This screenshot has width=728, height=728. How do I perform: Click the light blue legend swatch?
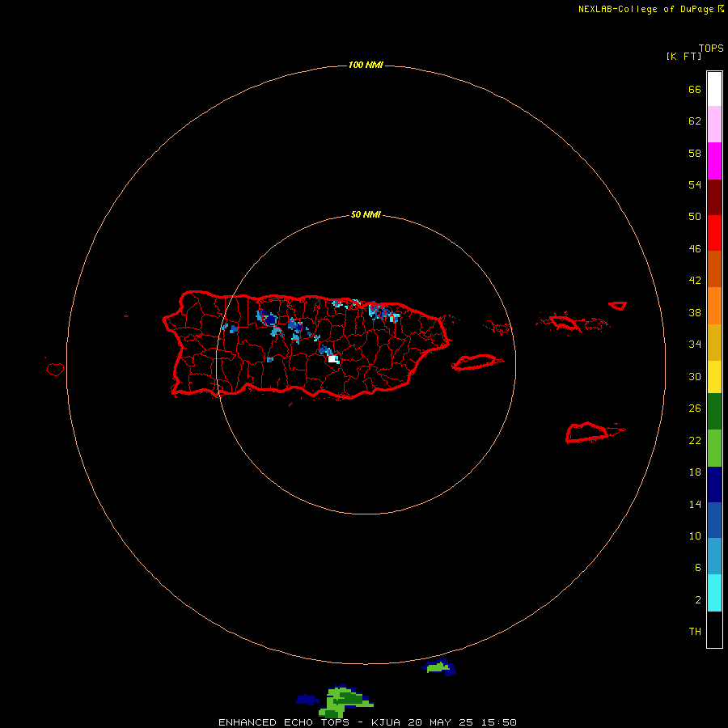(714, 557)
